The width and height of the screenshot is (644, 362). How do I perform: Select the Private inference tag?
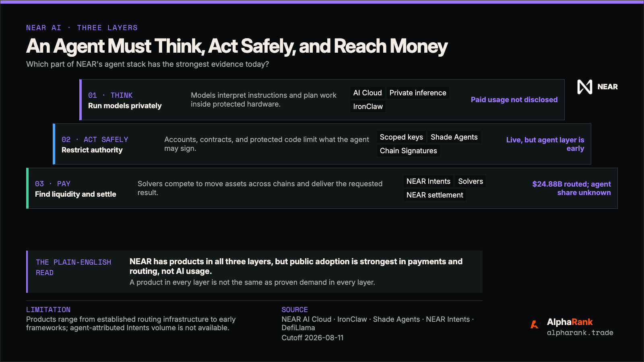click(418, 93)
